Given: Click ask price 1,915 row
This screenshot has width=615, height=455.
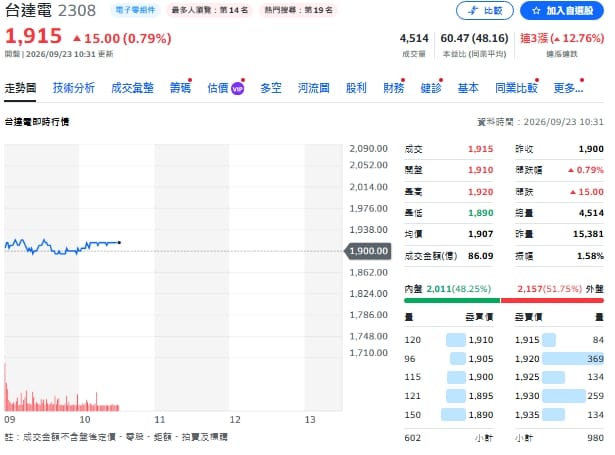Looking at the screenshot, I should coord(559,340).
